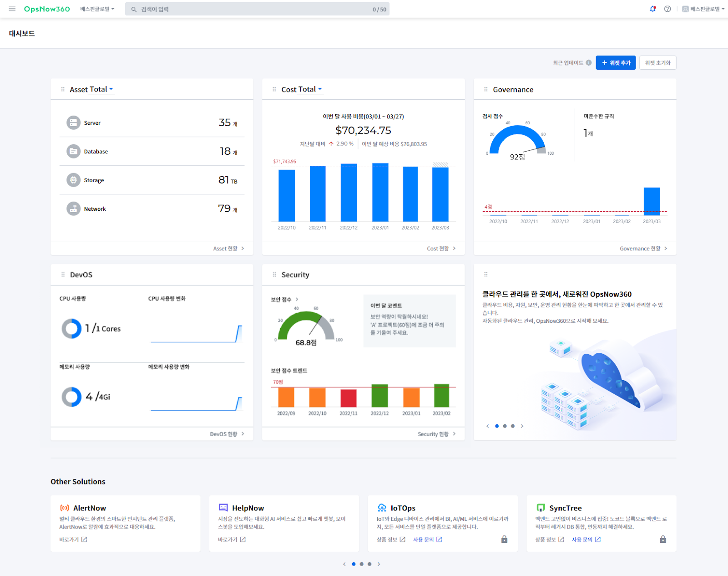Click the red 2022/11 security bar
Screen dimensions: 728x576
click(x=349, y=398)
